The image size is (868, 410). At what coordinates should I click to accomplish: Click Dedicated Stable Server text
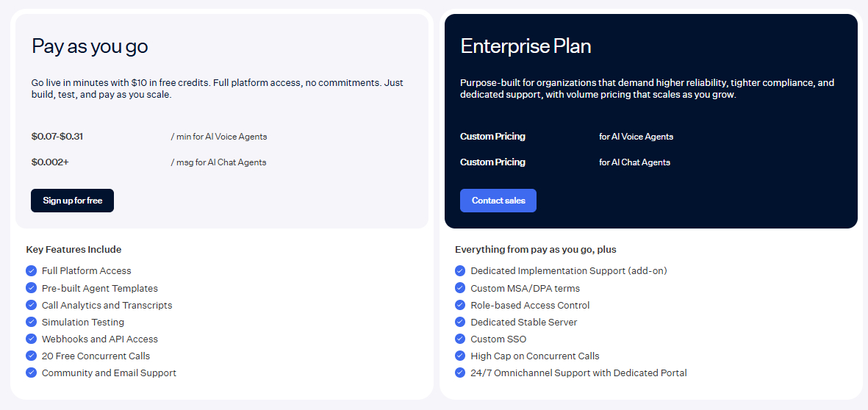pyautogui.click(x=524, y=322)
